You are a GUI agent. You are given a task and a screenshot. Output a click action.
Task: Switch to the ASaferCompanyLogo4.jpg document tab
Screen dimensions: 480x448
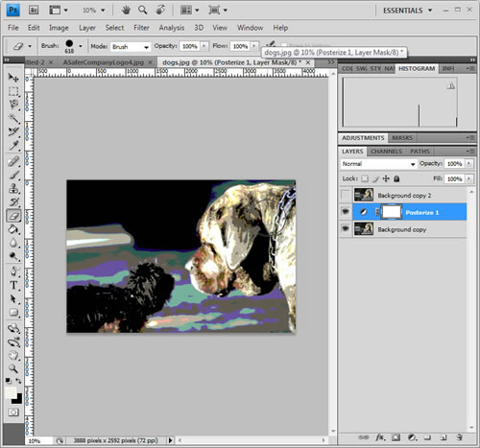pyautogui.click(x=104, y=62)
